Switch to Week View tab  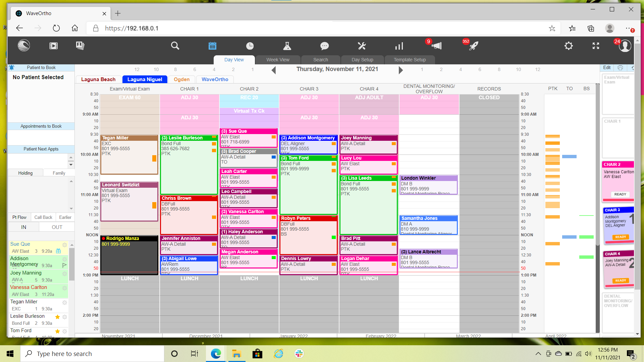(x=278, y=60)
